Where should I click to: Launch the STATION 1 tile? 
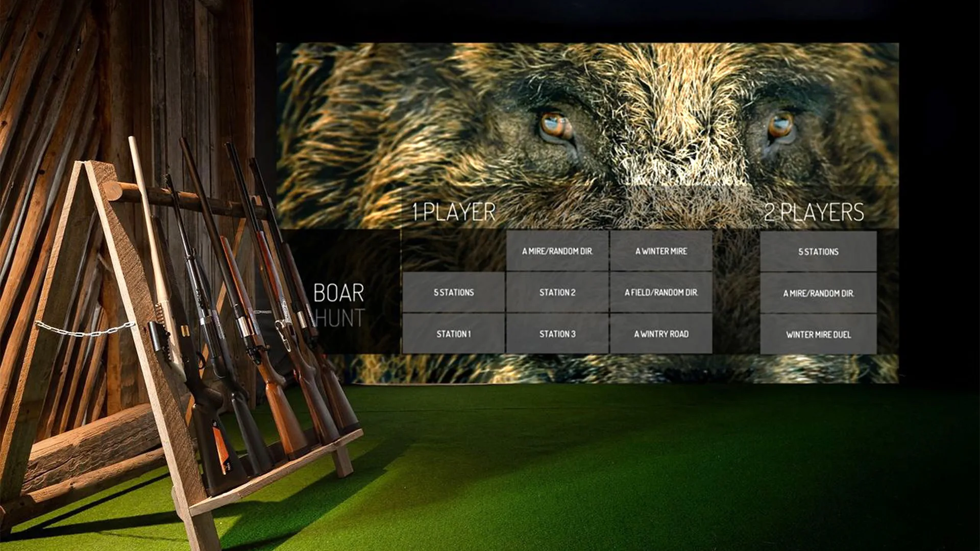pyautogui.click(x=454, y=334)
